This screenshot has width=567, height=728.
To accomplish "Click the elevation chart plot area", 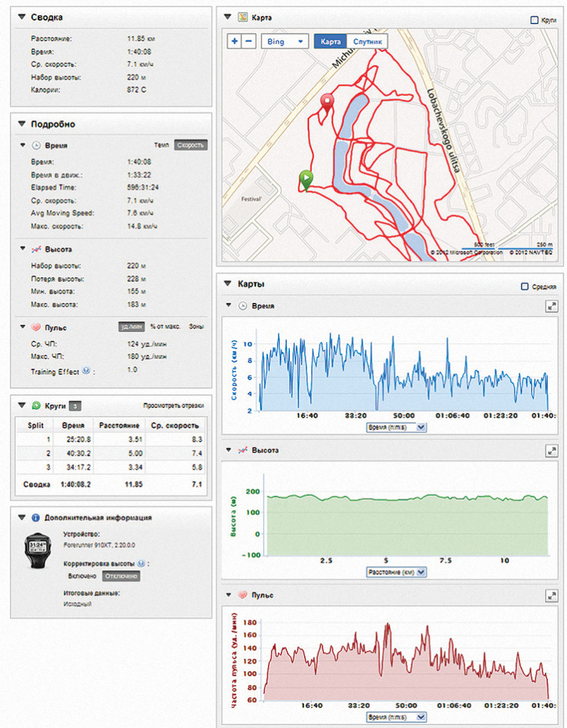I will coord(406,515).
